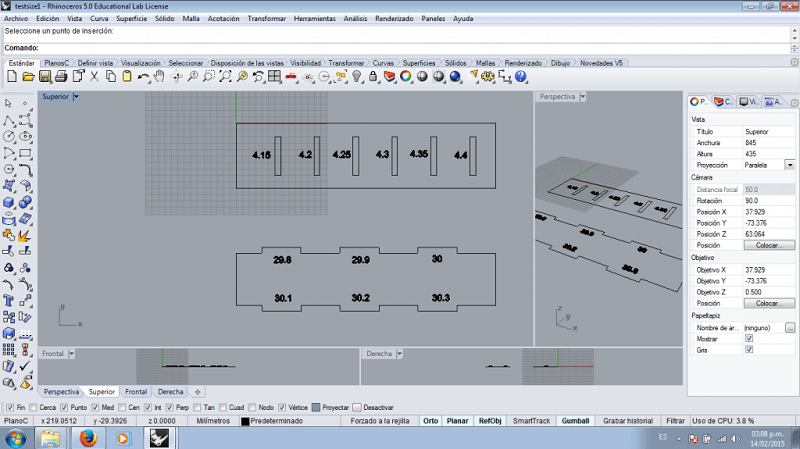Enable the Tan osnap checkbox

(x=197, y=407)
